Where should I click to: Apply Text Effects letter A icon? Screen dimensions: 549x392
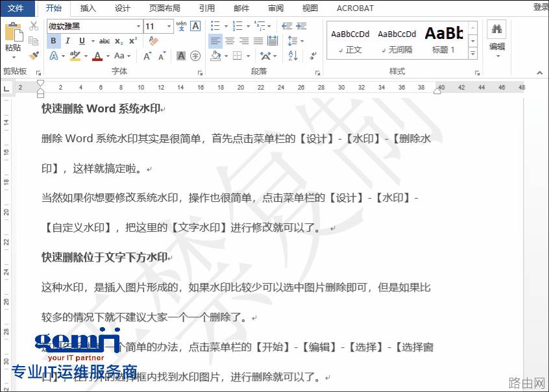point(54,56)
